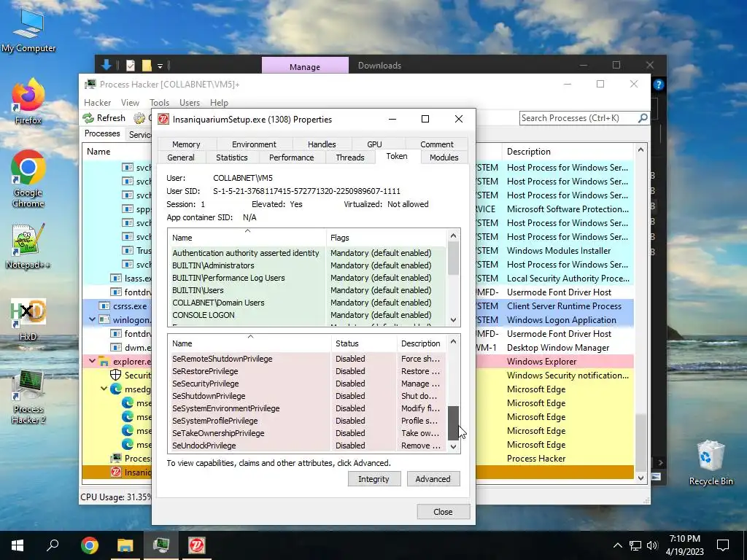Screen dimensions: 747x560
Task: Show hidden tray icons chevron
Action: pyautogui.click(x=617, y=545)
